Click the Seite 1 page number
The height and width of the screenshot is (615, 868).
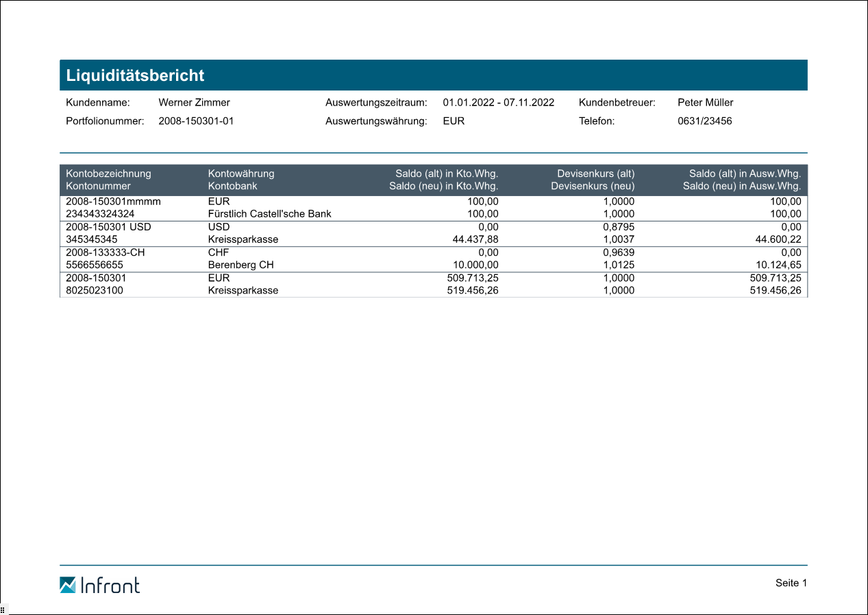(x=791, y=583)
